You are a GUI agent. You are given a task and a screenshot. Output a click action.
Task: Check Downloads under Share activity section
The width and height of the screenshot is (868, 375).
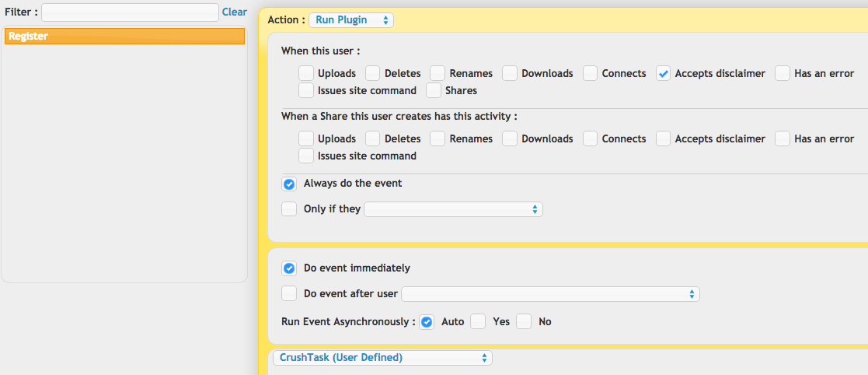[x=510, y=138]
